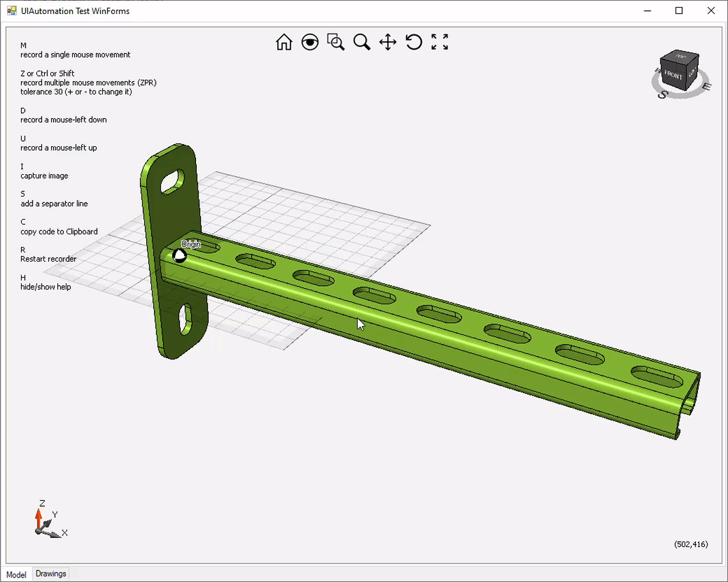Maximize the UIAutomation Test WinForms window
Screen dimensions: 728x582
(679, 11)
